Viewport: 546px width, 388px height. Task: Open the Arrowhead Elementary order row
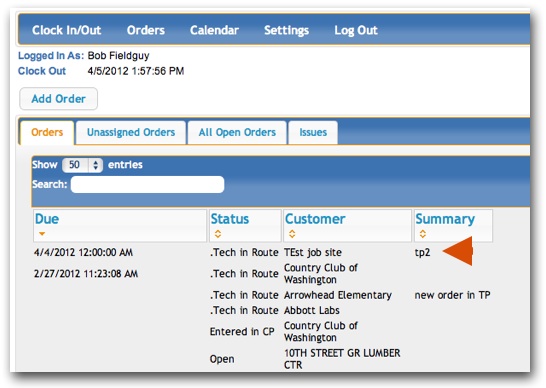click(x=263, y=295)
